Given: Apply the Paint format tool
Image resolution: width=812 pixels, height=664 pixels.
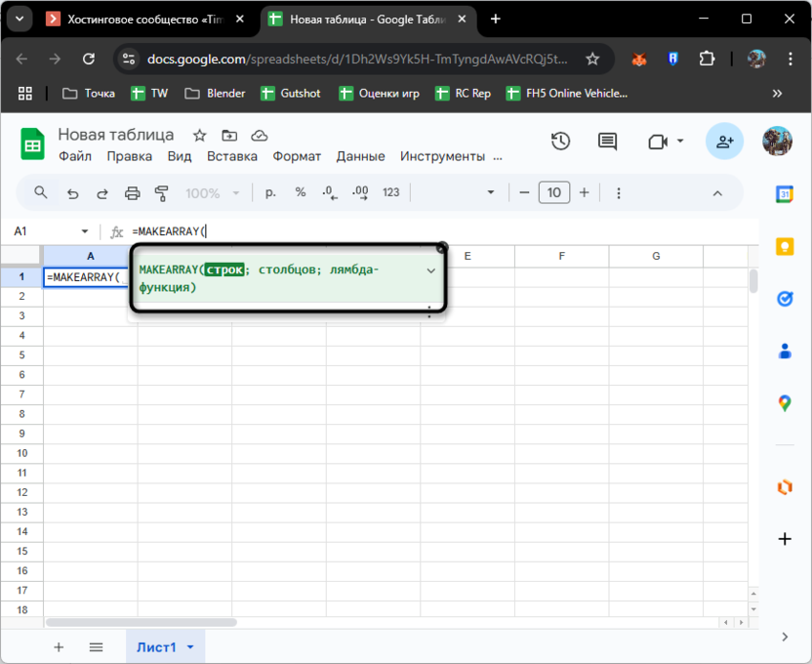Looking at the screenshot, I should pos(162,192).
